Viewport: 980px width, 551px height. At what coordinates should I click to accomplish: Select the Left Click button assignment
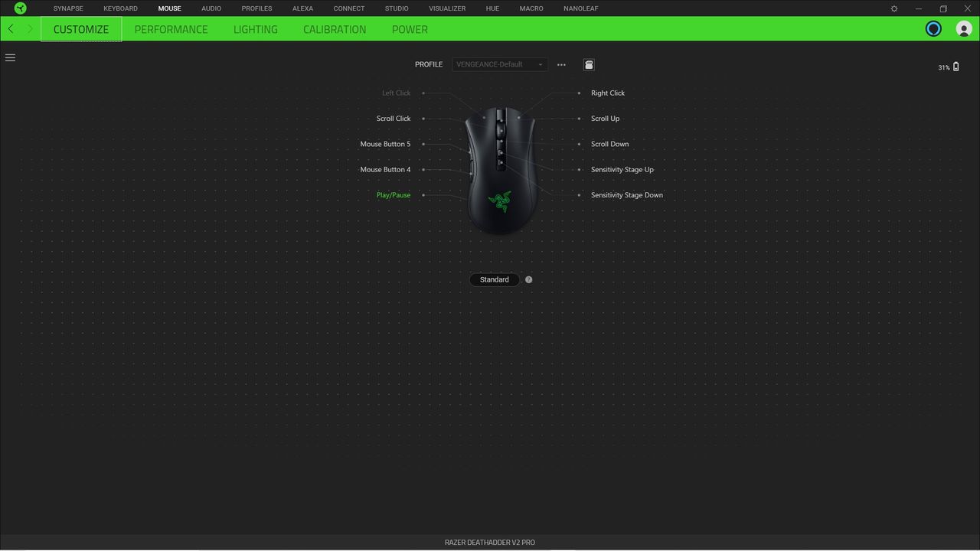(397, 93)
